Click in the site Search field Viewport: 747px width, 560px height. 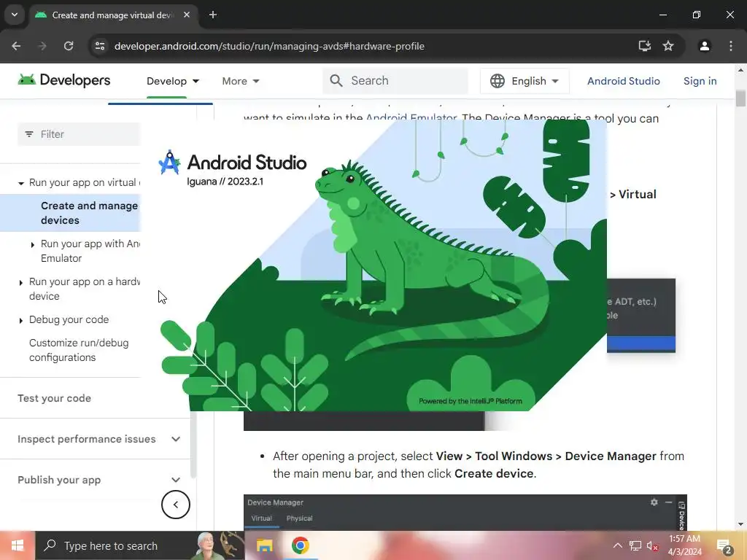[395, 80]
